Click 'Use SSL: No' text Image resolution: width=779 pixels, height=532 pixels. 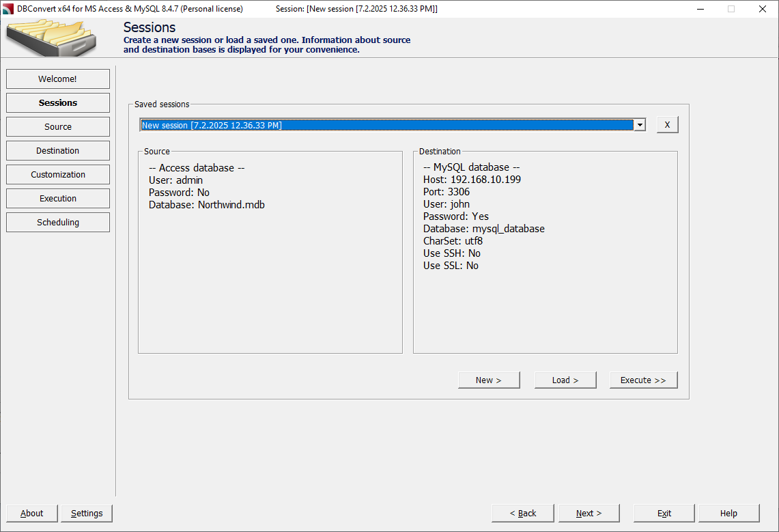click(x=451, y=266)
